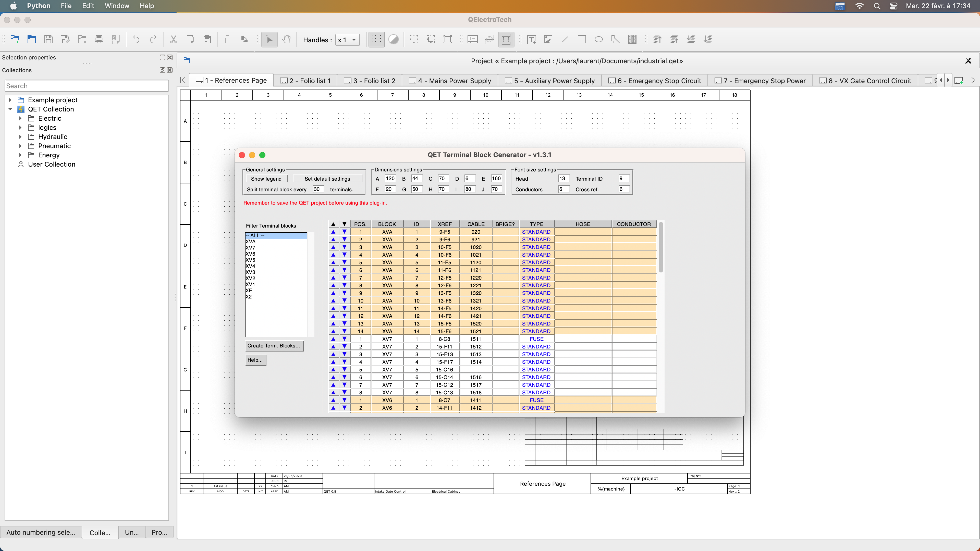
Task: Switch to the hand view mode
Action: click(286, 40)
